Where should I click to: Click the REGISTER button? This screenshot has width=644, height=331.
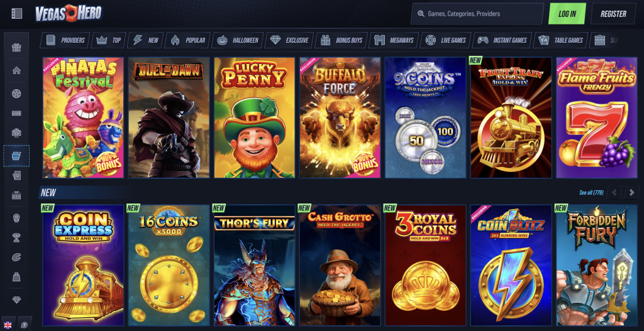[613, 13]
